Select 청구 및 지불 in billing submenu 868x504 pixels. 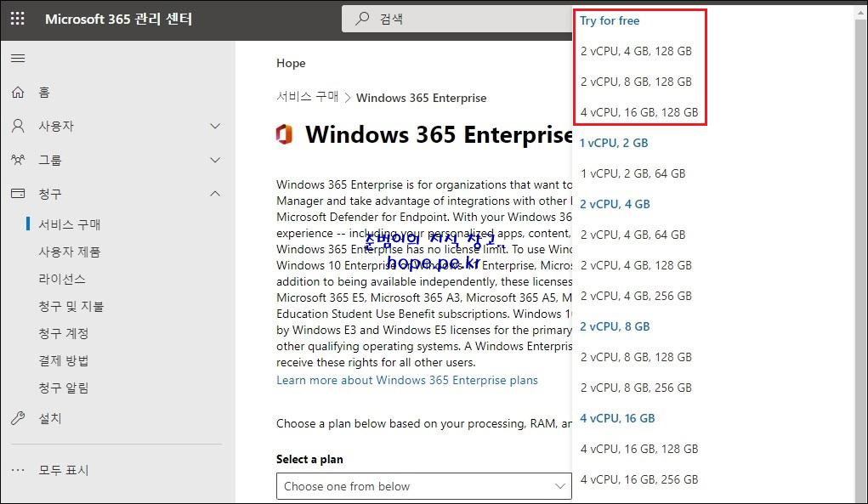[71, 306]
